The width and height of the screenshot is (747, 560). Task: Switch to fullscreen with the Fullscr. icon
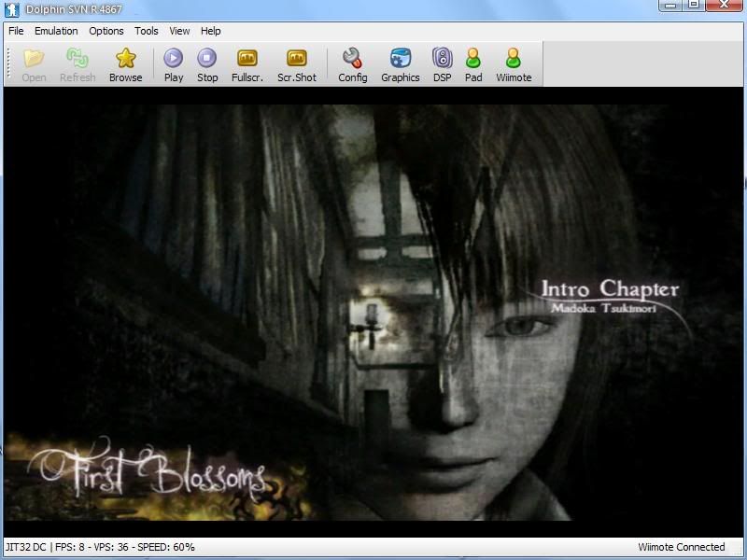[247, 58]
